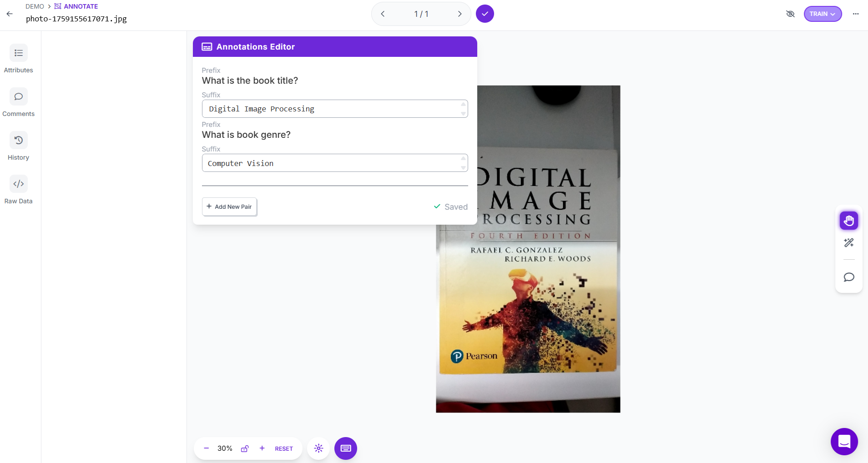868x463 pixels.
Task: Open the more options ellipsis menu
Action: (x=856, y=14)
